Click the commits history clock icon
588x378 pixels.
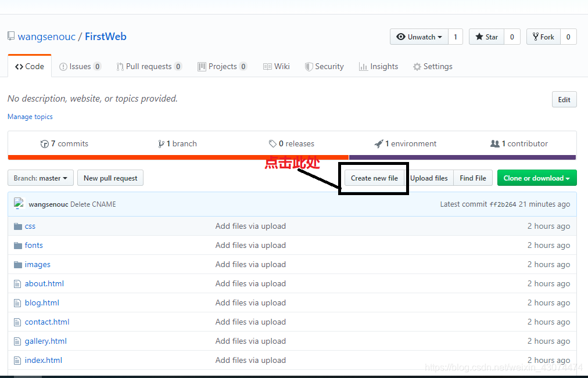(x=45, y=144)
